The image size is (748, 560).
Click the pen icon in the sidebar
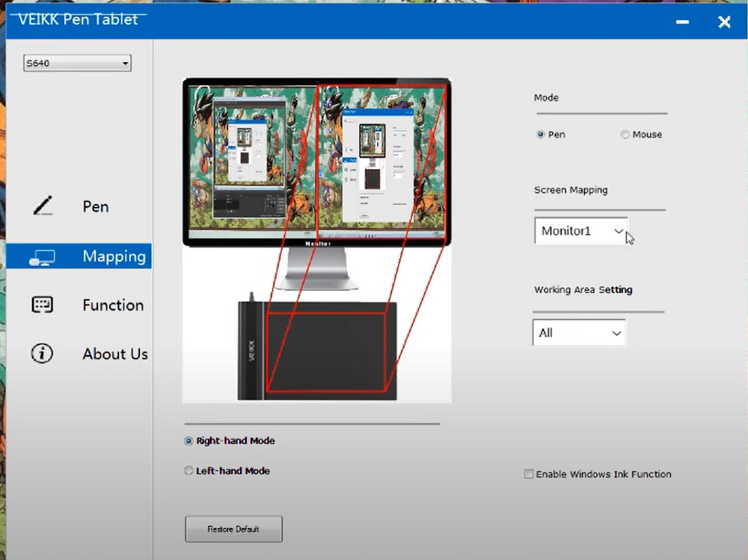pyautogui.click(x=43, y=206)
